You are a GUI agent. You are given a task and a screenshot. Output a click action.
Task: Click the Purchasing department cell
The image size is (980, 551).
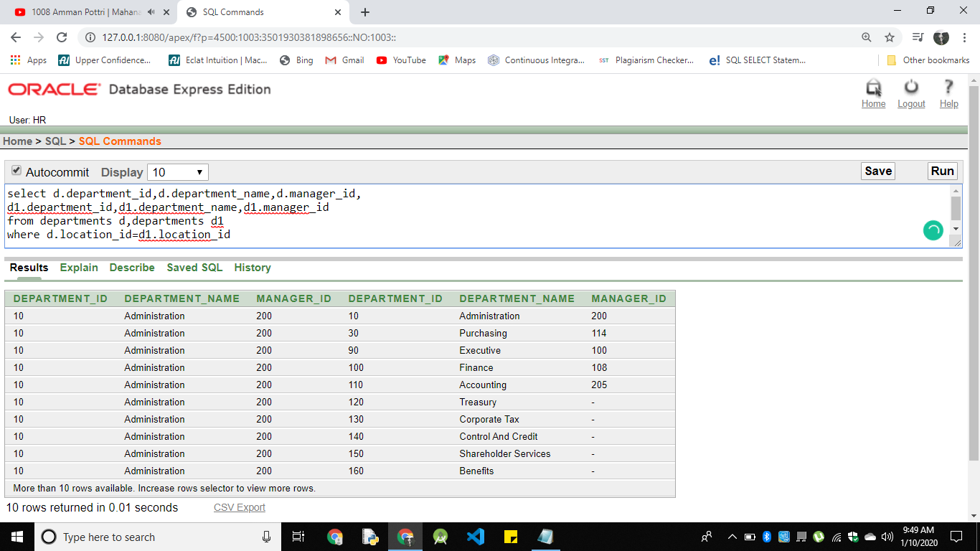coord(483,333)
